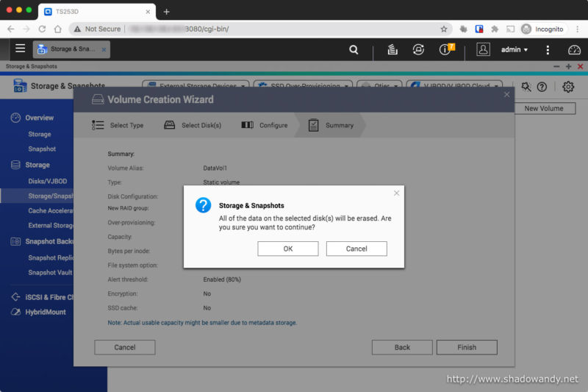Click Finish in Volume Creation Wizard
The width and height of the screenshot is (588, 392).
coord(467,347)
